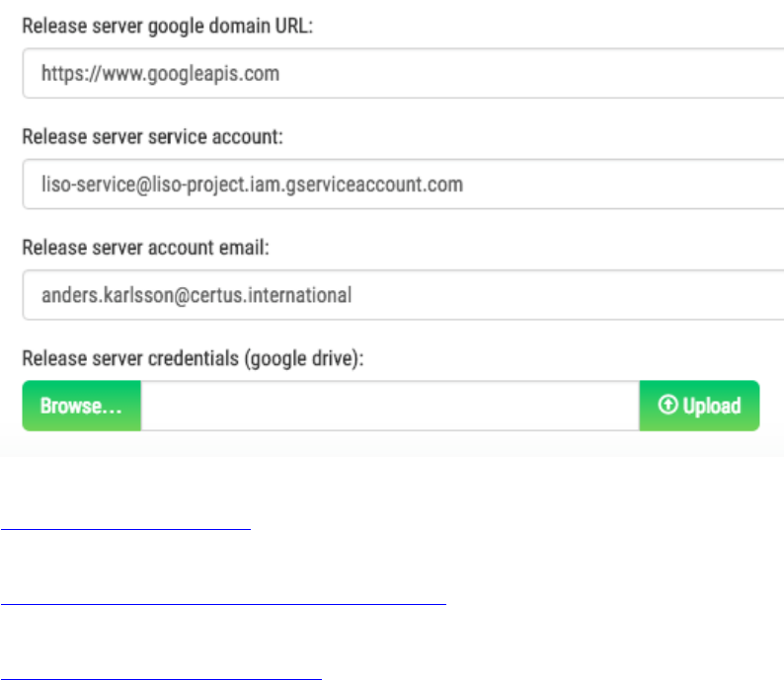This screenshot has width=784, height=680.
Task: Open file chooser with Browse button
Action: pos(82,406)
